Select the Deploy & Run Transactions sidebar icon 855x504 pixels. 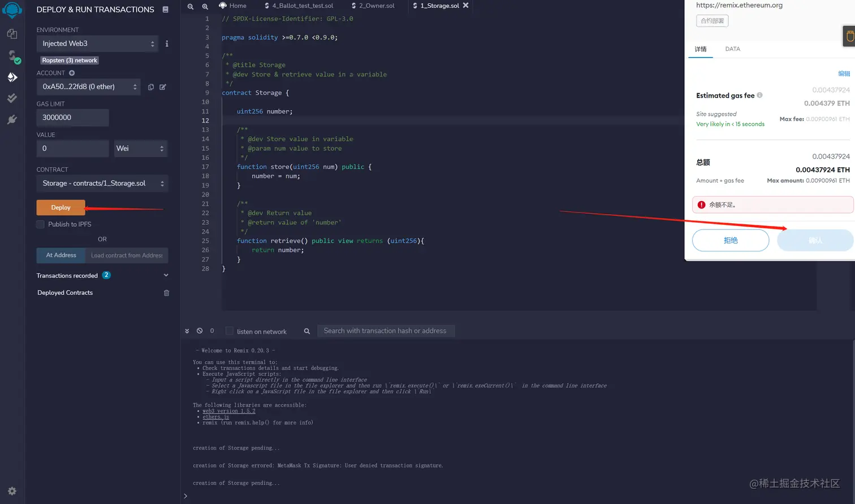[12, 77]
